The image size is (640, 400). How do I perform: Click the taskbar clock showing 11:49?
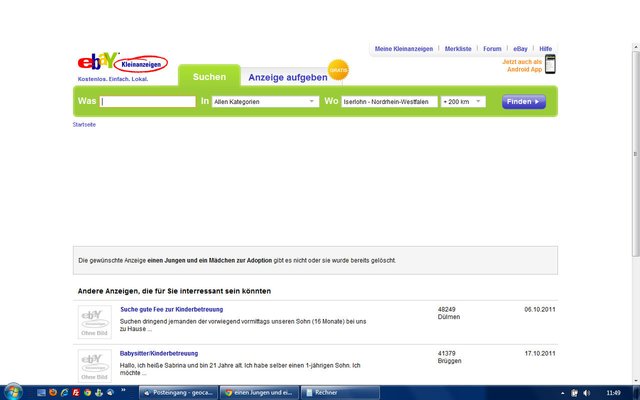coord(613,393)
